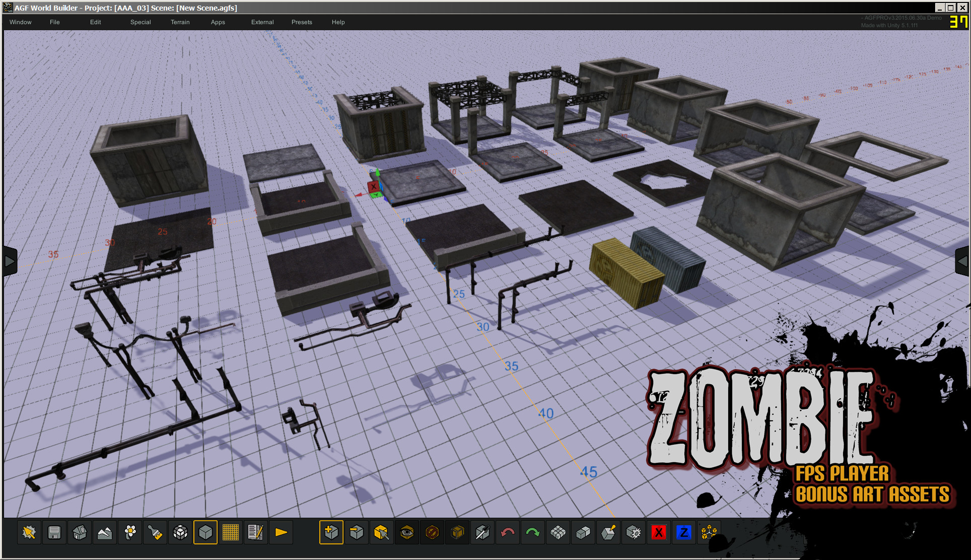This screenshot has height=560, width=971.
Task: Select the pointer selection tool
Action: tap(29, 532)
